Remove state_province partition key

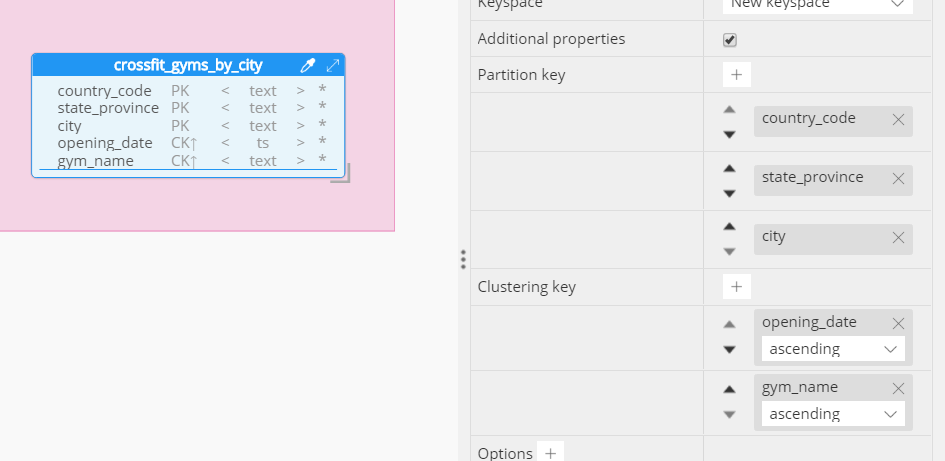coord(897,178)
